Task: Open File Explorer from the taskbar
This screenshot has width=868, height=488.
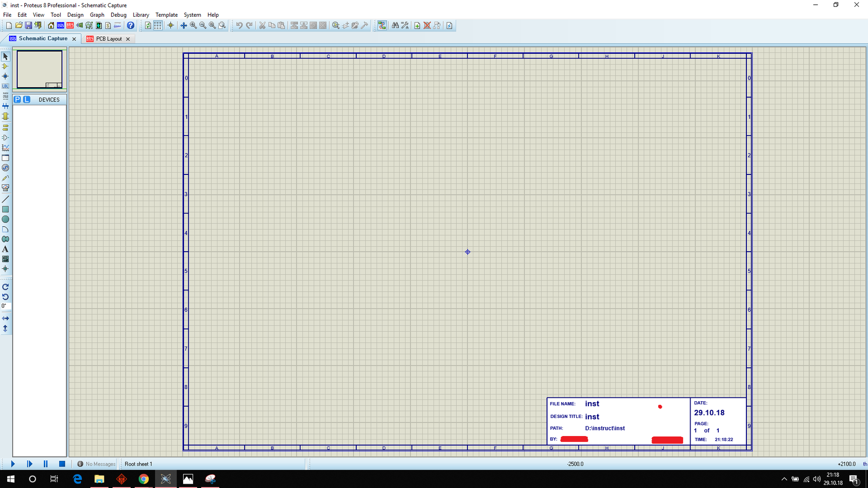Action: click(99, 479)
